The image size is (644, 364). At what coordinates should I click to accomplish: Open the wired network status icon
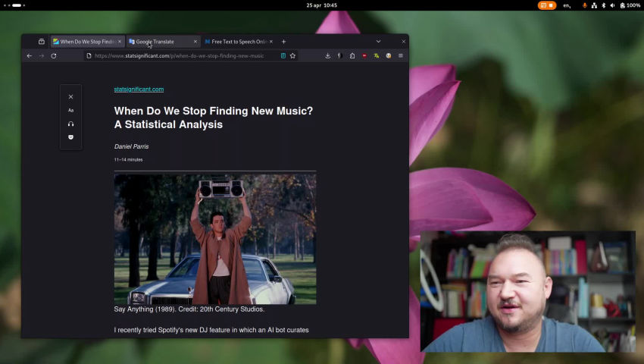(x=594, y=5)
